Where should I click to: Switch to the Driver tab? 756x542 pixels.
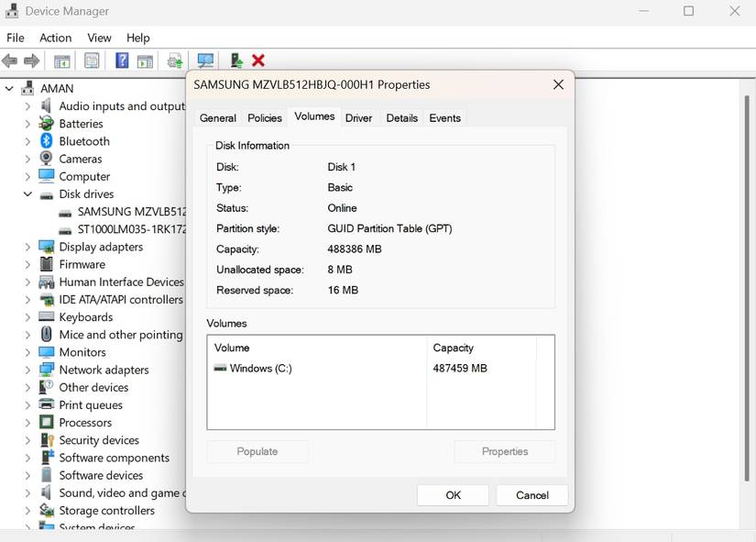coord(358,117)
